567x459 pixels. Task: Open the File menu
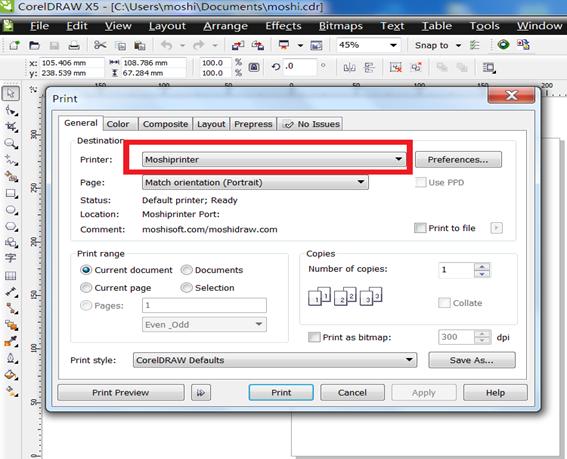coord(39,26)
